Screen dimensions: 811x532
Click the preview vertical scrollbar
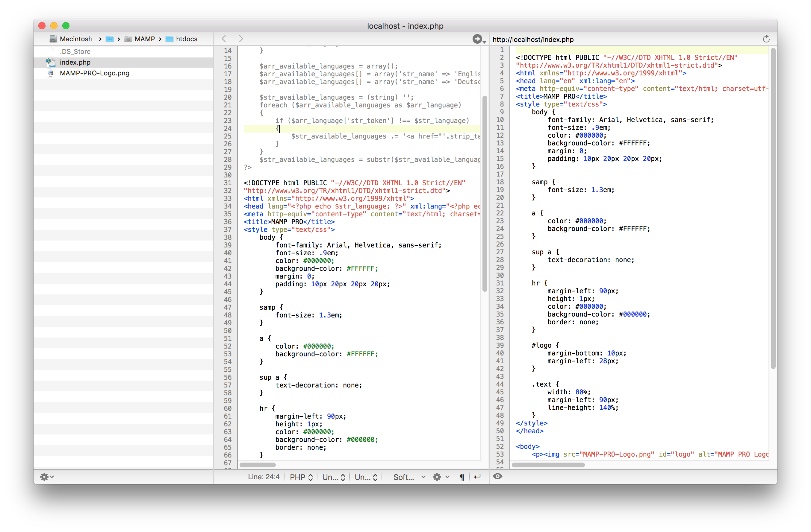[x=773, y=208]
